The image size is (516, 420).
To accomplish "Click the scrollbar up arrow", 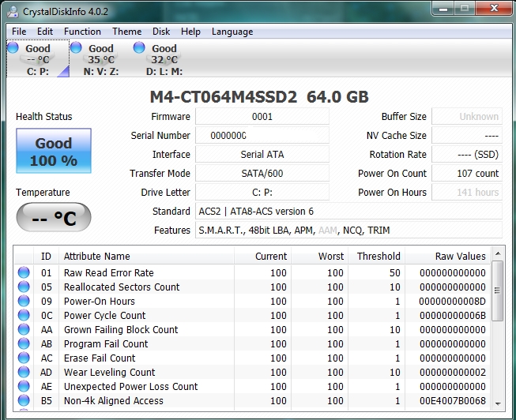I will pyautogui.click(x=498, y=253).
